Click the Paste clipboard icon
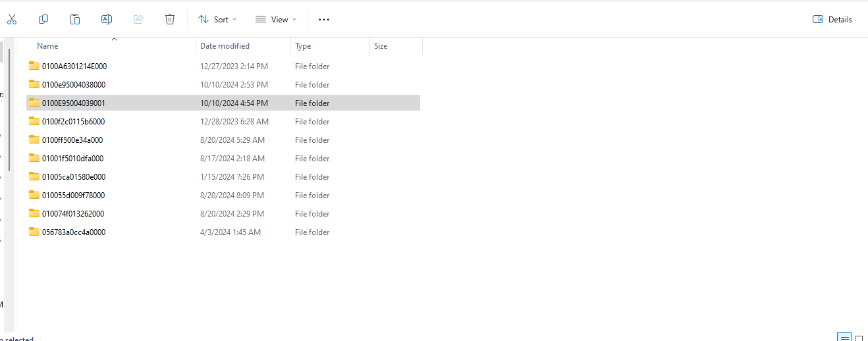The height and width of the screenshot is (341, 868). point(75,19)
